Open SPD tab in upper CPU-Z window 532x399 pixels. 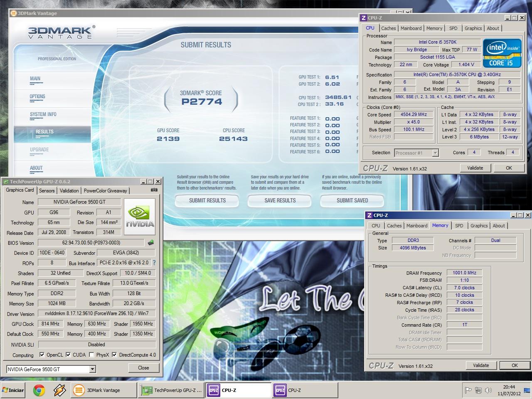coord(453,28)
